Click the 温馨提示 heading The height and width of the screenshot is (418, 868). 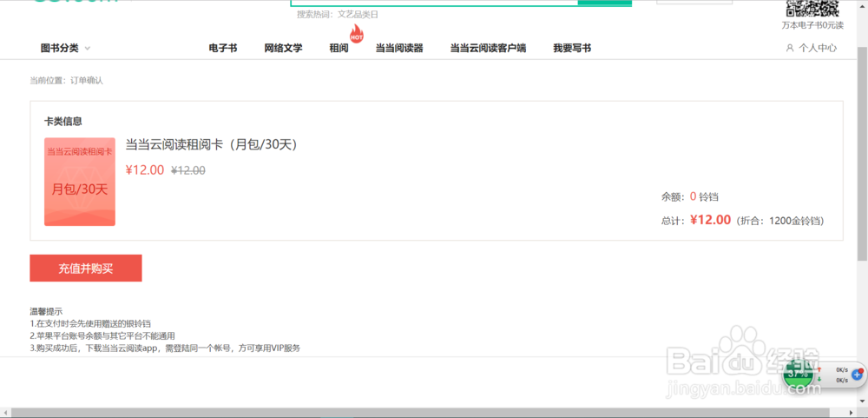click(x=46, y=312)
